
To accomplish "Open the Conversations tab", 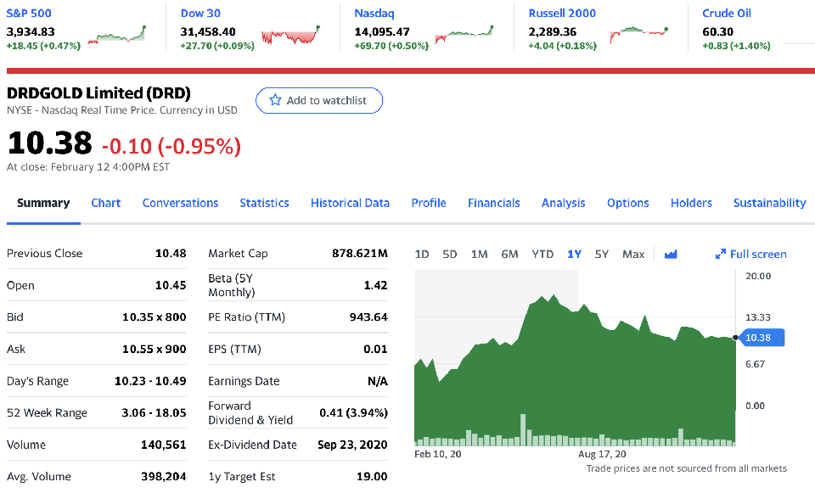I will coord(180,203).
